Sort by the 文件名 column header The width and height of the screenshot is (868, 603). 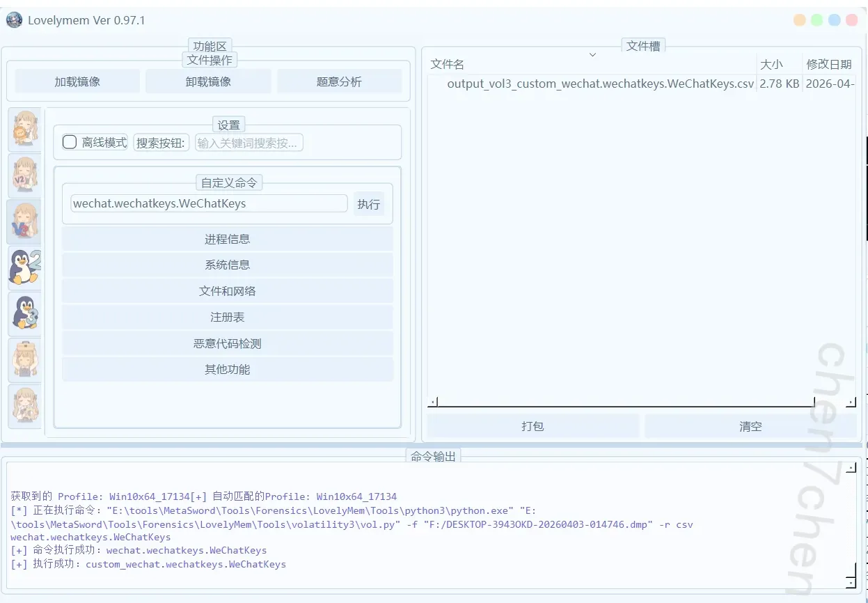(x=448, y=64)
